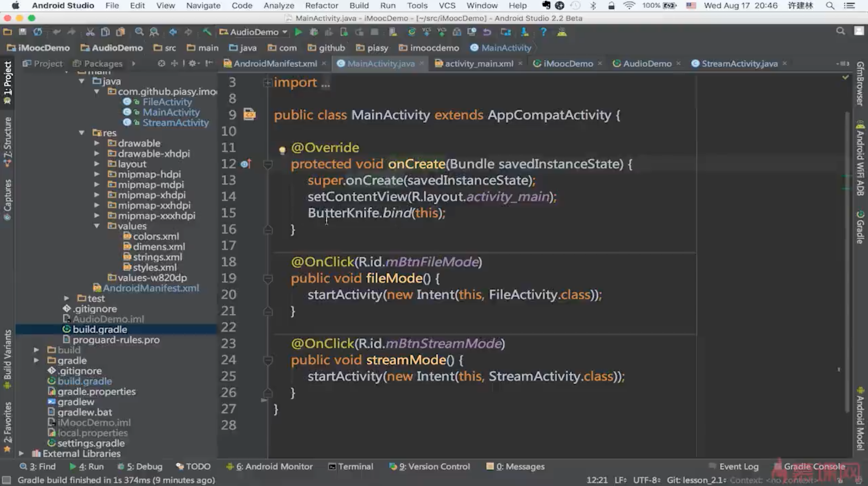868x486 pixels.
Task: Open the AudioDemo run configuration dropdown
Action: pos(254,32)
